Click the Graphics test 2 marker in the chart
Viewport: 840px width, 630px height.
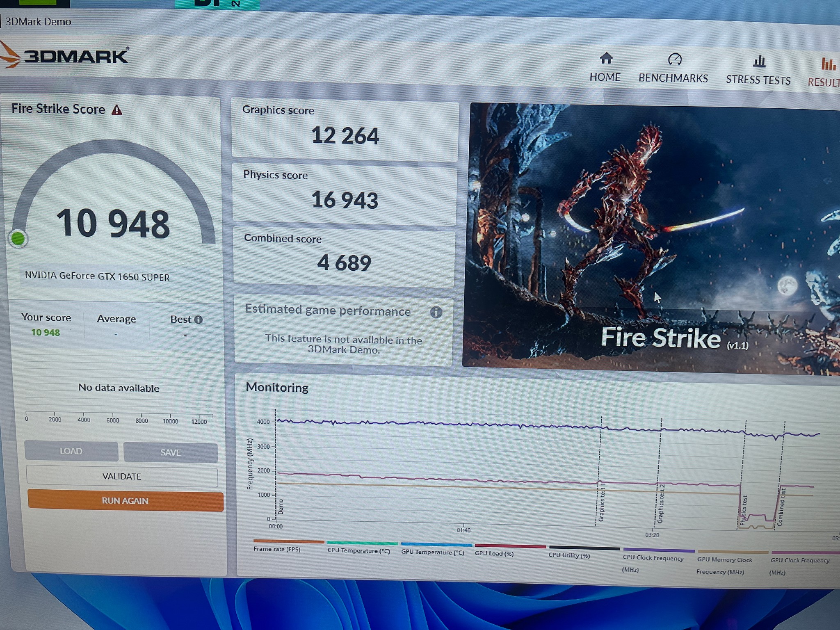pyautogui.click(x=660, y=504)
